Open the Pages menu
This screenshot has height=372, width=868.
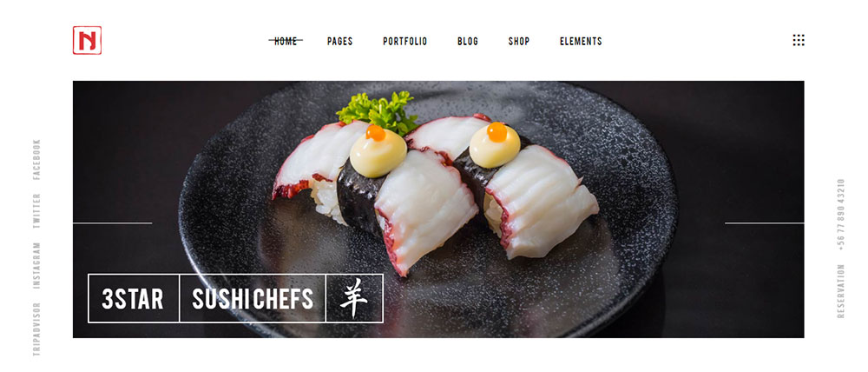click(340, 41)
